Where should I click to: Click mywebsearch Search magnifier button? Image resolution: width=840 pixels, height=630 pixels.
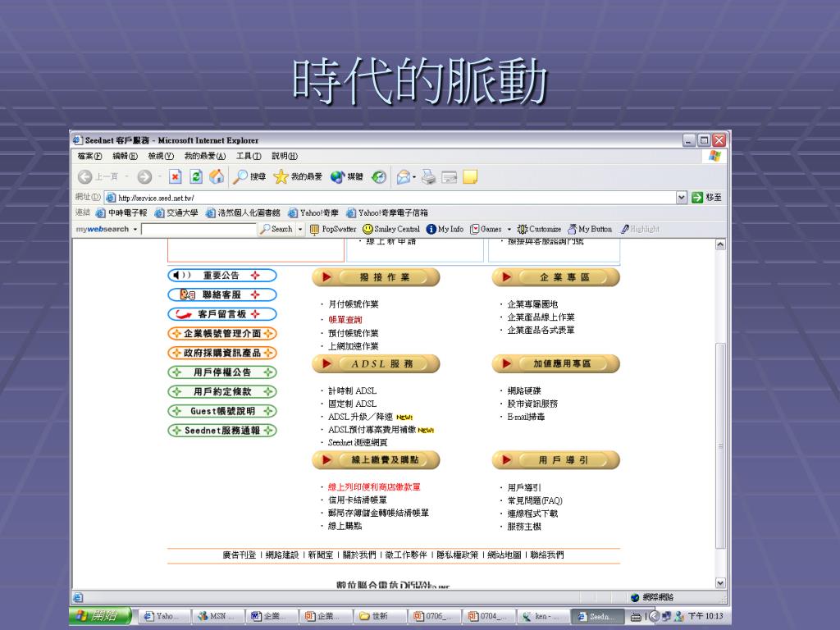(276, 229)
